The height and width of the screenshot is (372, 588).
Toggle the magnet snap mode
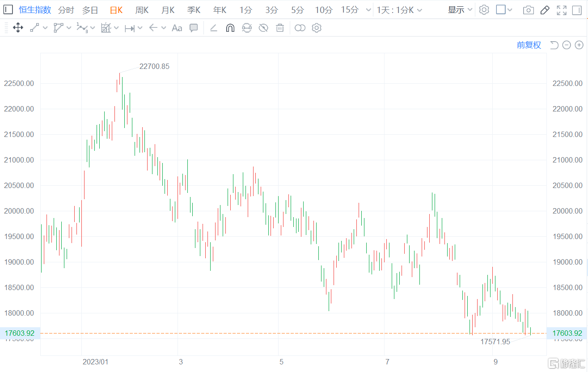click(x=230, y=28)
